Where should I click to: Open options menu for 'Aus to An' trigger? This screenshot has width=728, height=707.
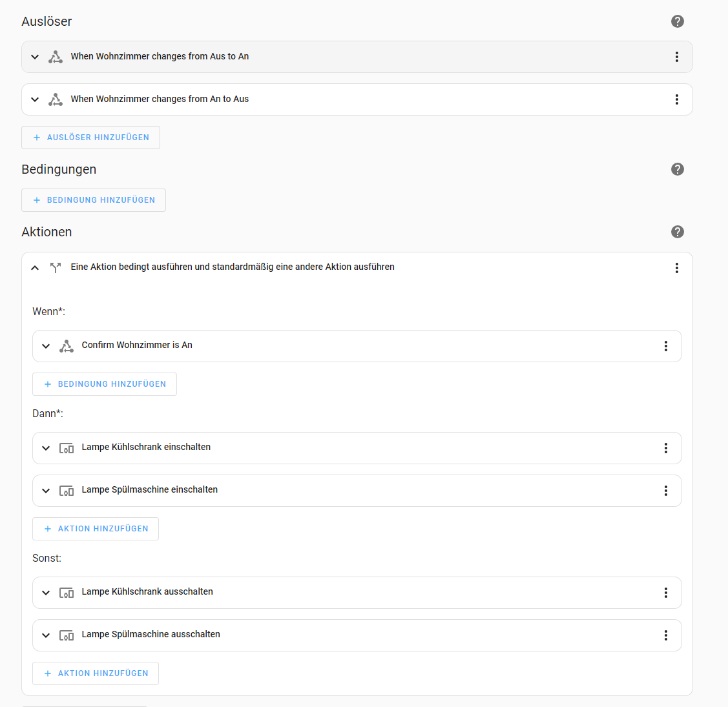coord(676,57)
